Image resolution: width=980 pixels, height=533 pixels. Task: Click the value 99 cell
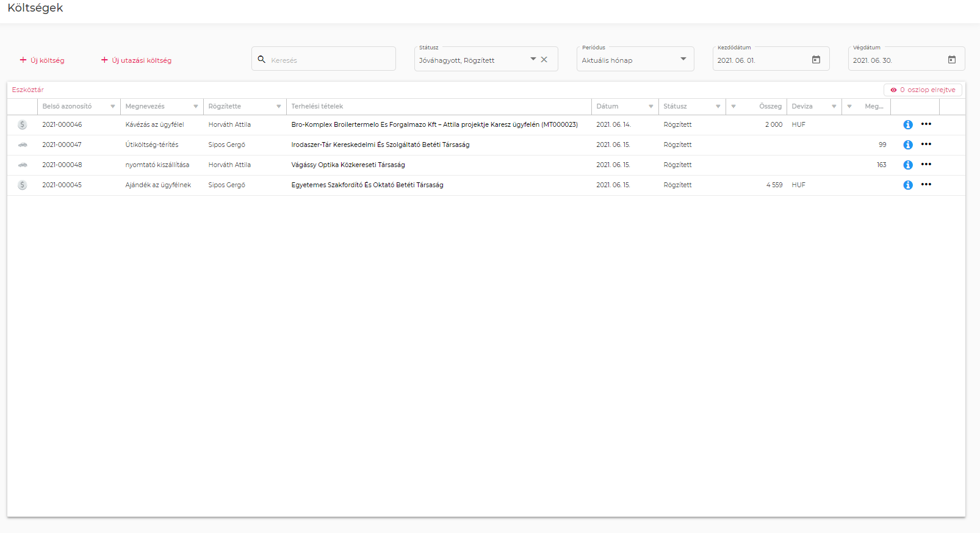click(x=882, y=145)
